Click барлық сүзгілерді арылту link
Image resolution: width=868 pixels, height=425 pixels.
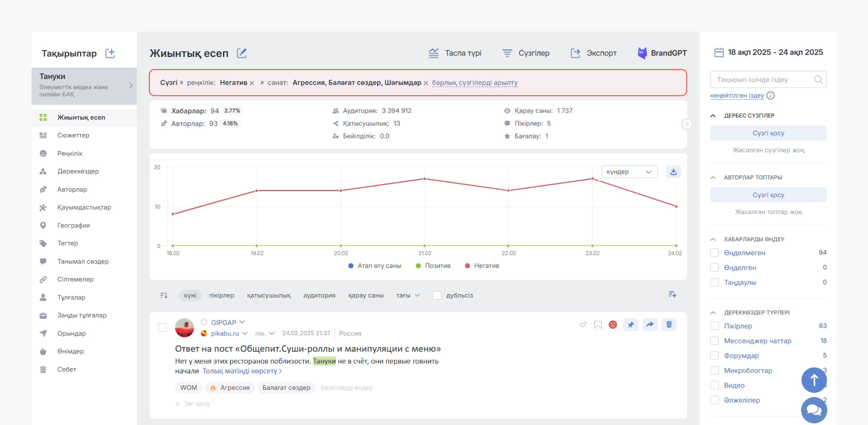475,83
